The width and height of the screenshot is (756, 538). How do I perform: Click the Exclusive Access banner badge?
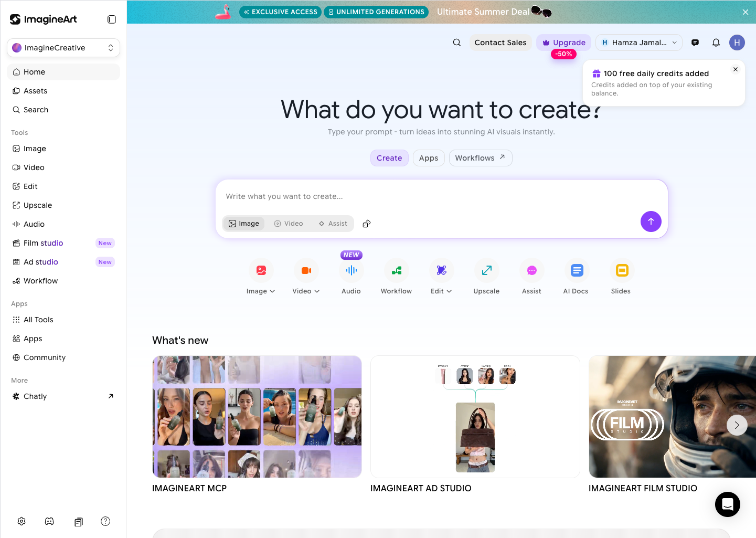click(281, 12)
